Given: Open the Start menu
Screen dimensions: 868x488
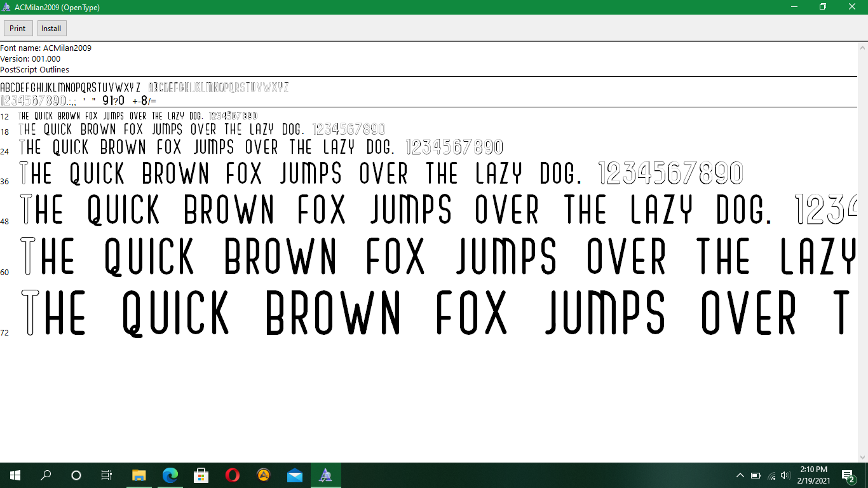Looking at the screenshot, I should point(14,475).
